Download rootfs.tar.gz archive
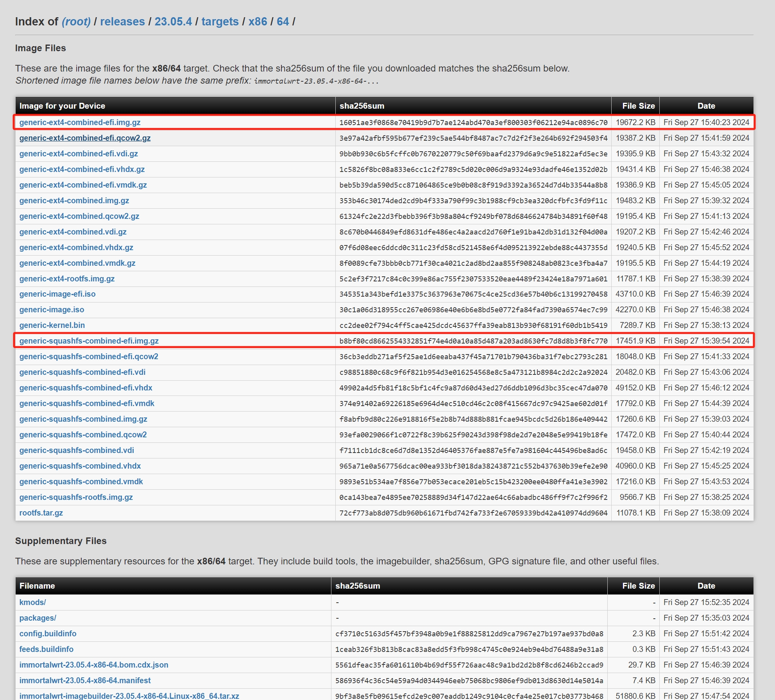Image resolution: width=775 pixels, height=700 pixels. click(41, 513)
